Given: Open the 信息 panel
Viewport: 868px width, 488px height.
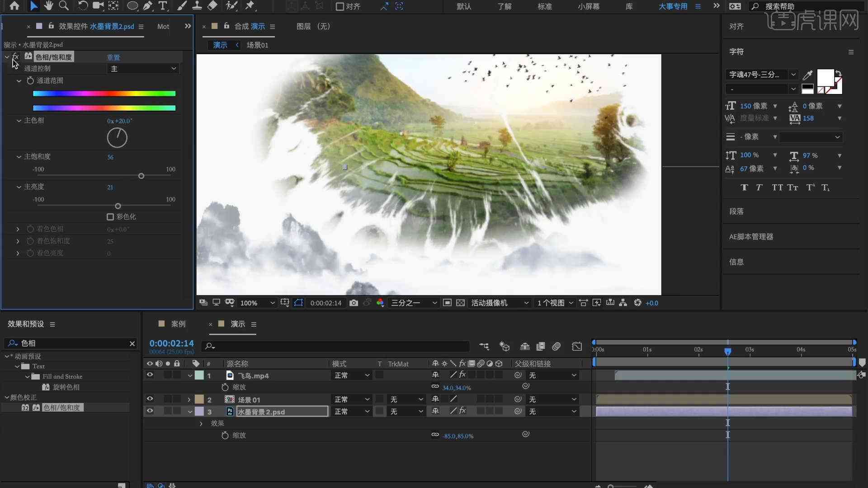Looking at the screenshot, I should 736,262.
